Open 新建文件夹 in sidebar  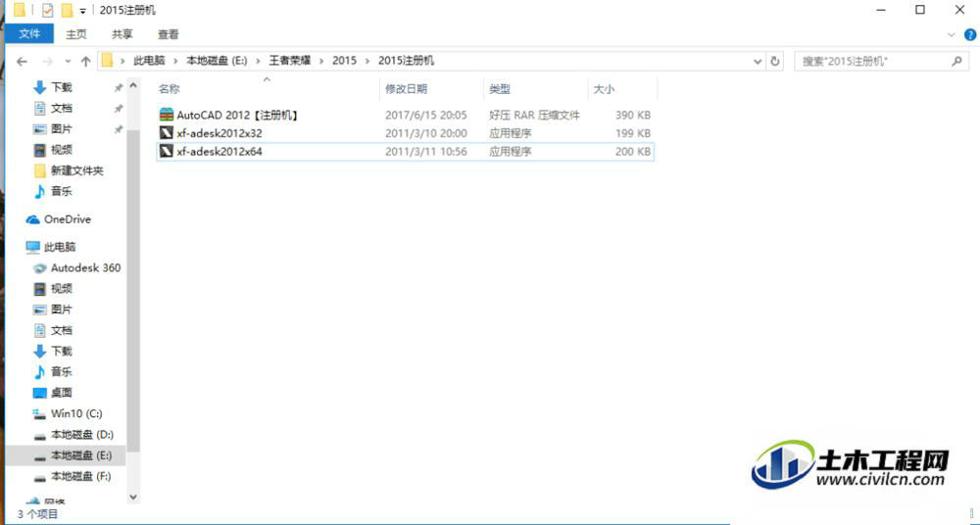76,170
